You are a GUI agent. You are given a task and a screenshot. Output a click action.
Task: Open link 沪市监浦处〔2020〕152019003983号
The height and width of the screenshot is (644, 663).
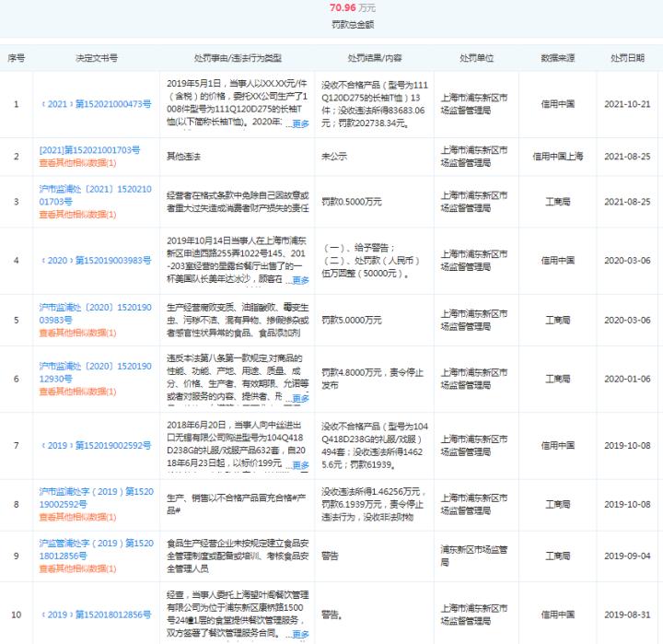(96, 313)
